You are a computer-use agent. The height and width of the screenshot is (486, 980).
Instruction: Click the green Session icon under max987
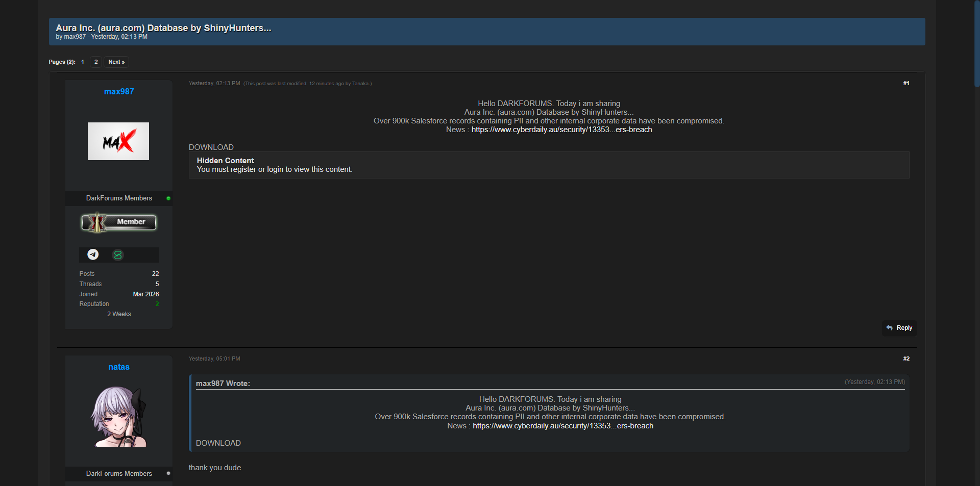(118, 255)
